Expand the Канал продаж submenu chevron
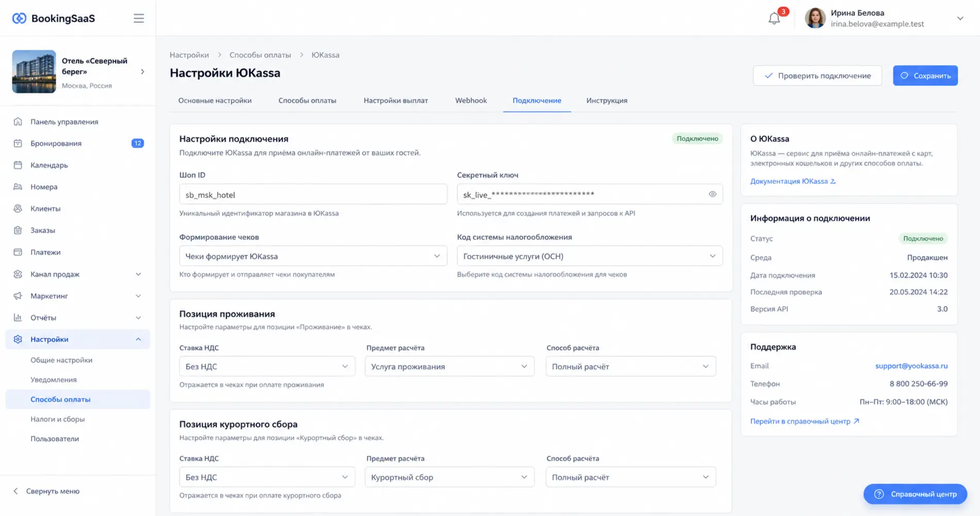The height and width of the screenshot is (516, 980). [138, 274]
